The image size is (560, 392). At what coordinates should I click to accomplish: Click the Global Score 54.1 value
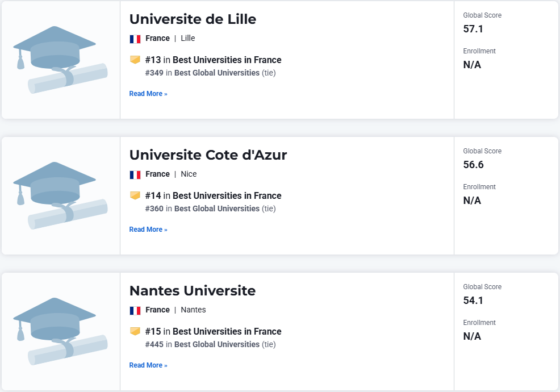pyautogui.click(x=473, y=301)
